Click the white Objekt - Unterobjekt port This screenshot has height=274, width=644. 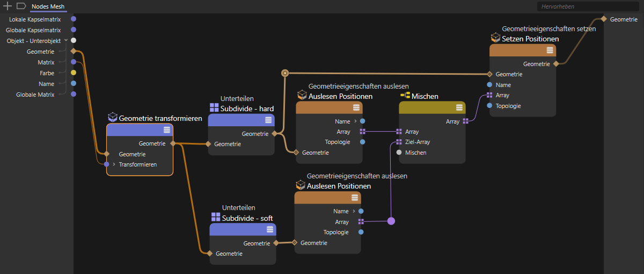pos(74,40)
